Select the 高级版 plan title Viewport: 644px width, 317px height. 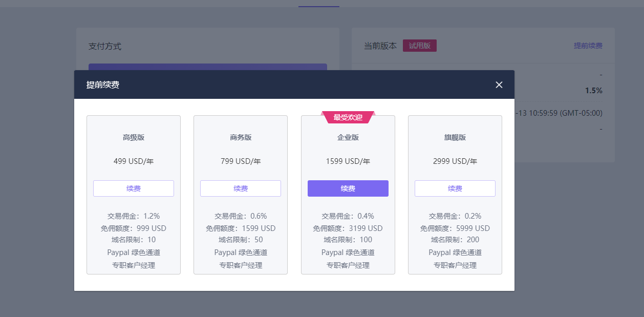pos(134,137)
